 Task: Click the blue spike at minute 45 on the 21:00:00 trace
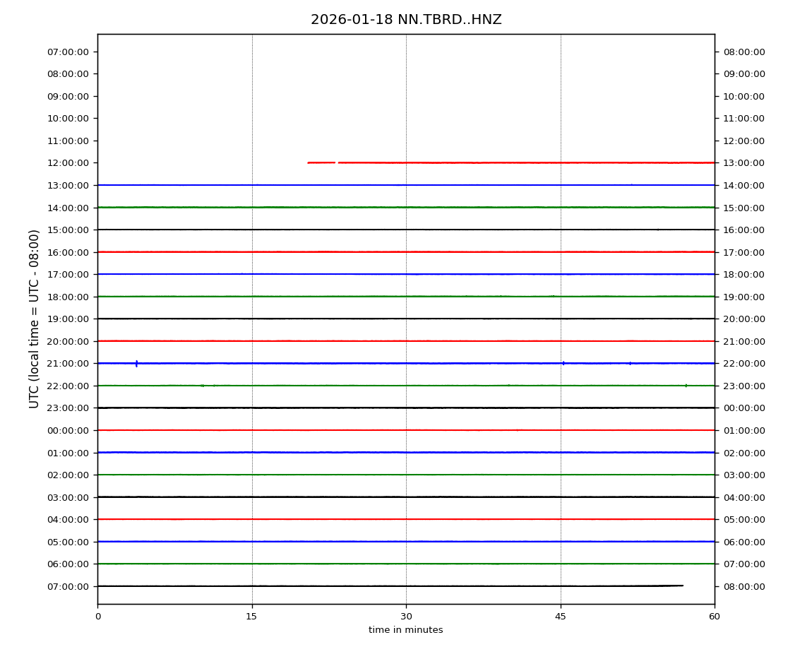pyautogui.click(x=563, y=363)
